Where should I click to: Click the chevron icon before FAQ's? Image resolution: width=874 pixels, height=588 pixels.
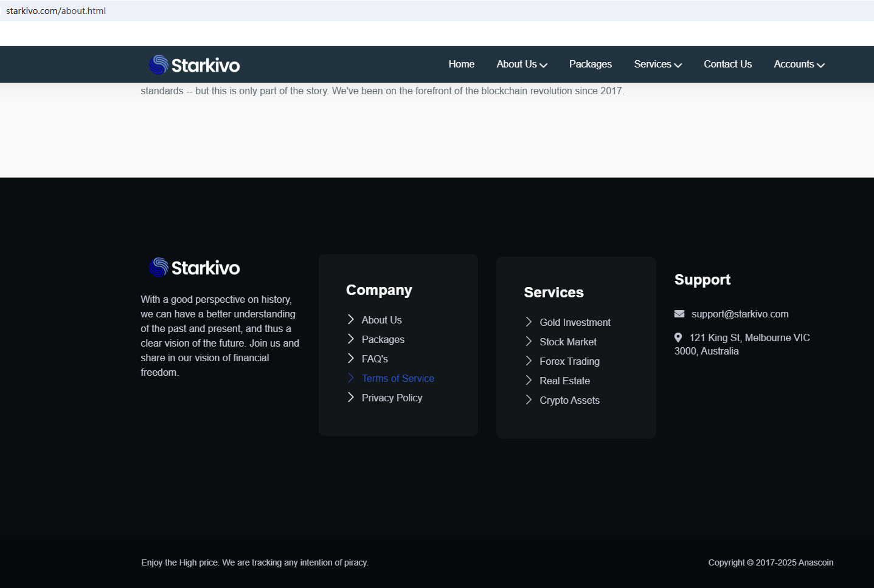(x=351, y=359)
